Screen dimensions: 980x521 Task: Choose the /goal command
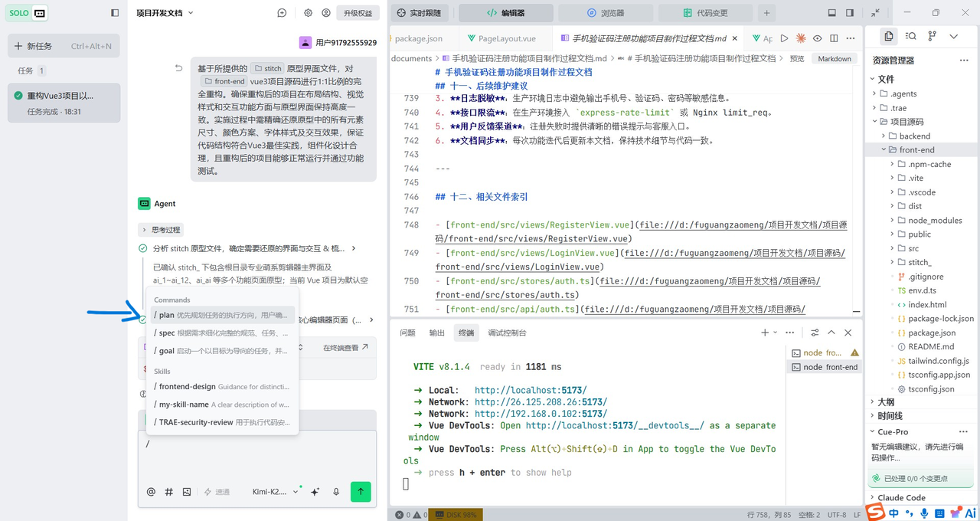pos(220,351)
